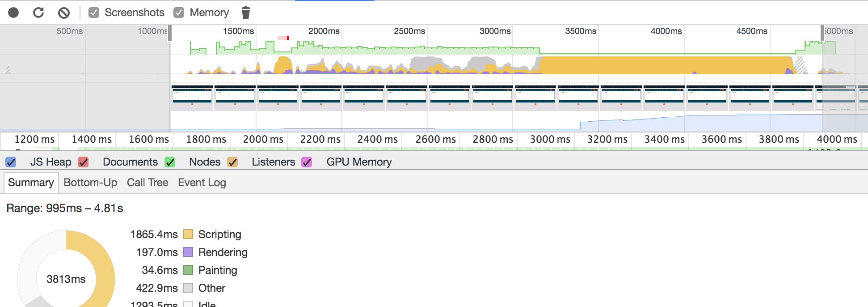
Task: Clear the recording with the clear icon
Action: click(64, 13)
